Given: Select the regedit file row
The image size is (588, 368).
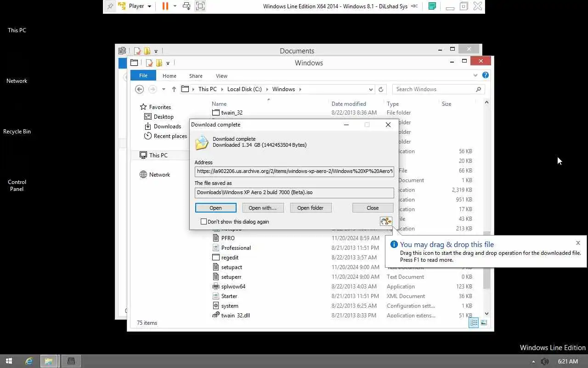Looking at the screenshot, I should [342, 258].
